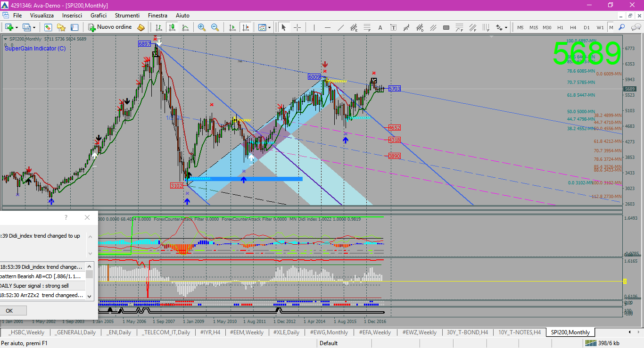
Task: Switch timeframe to M30
Action: pos(547,27)
